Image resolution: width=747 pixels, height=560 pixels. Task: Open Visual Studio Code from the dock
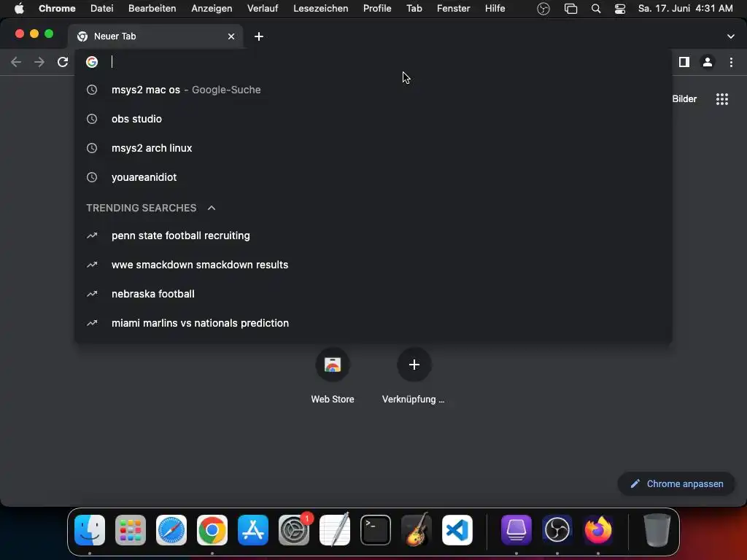pos(457,530)
